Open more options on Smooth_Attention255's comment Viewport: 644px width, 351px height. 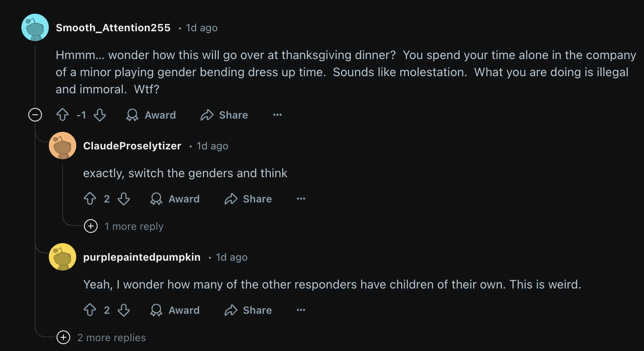pos(277,115)
